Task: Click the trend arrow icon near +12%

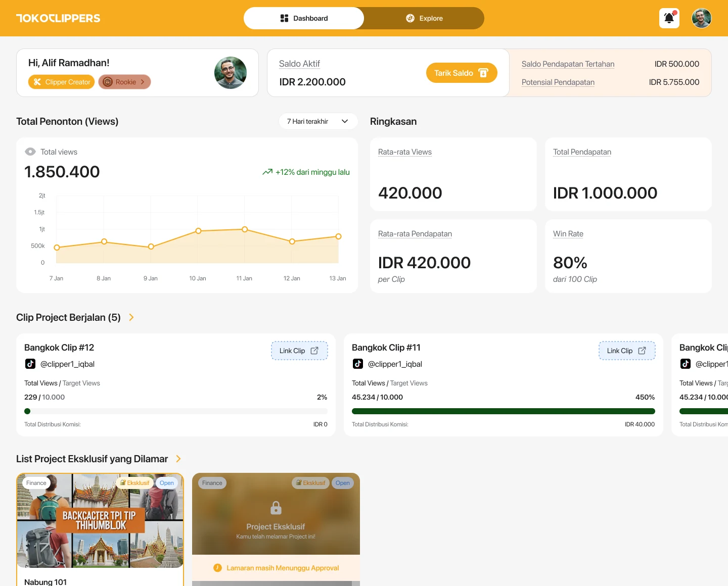Action: pos(267,172)
